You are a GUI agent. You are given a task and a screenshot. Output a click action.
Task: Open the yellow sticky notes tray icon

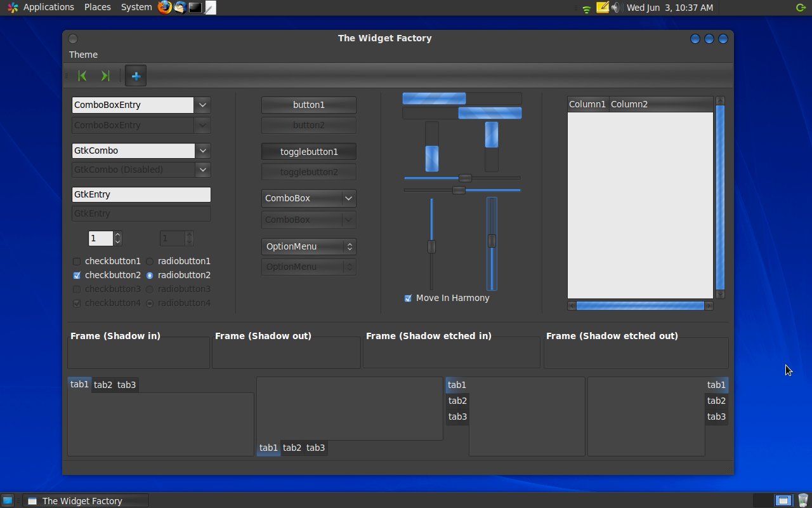[x=603, y=8]
